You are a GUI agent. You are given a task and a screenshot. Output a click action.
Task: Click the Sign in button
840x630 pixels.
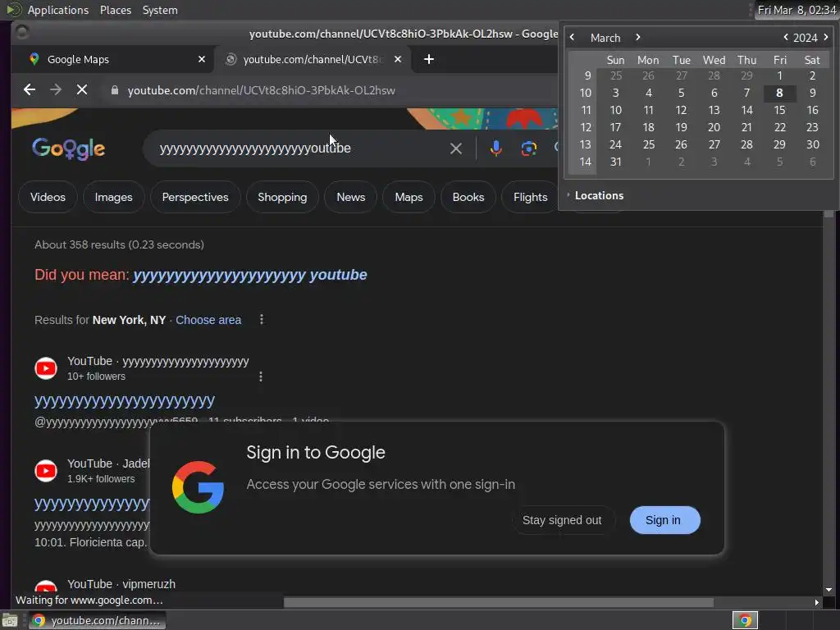(x=664, y=520)
